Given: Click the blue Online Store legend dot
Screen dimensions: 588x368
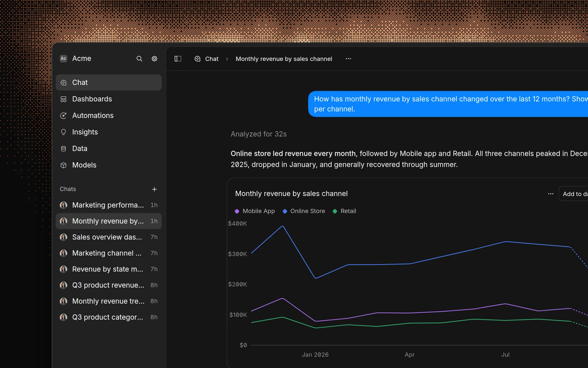Looking at the screenshot, I should [285, 211].
